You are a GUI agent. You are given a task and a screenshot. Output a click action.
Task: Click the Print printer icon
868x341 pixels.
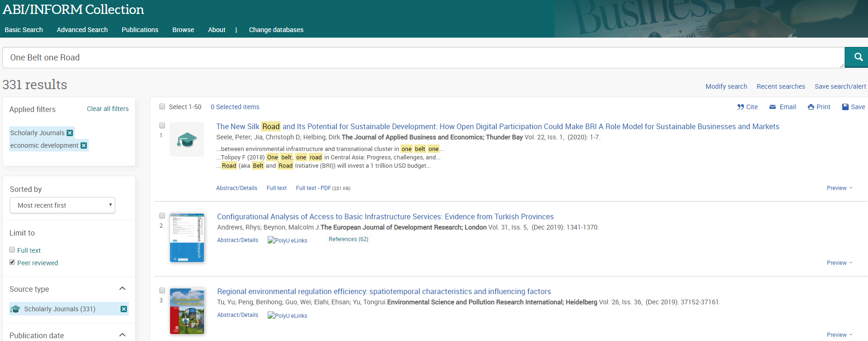point(811,107)
